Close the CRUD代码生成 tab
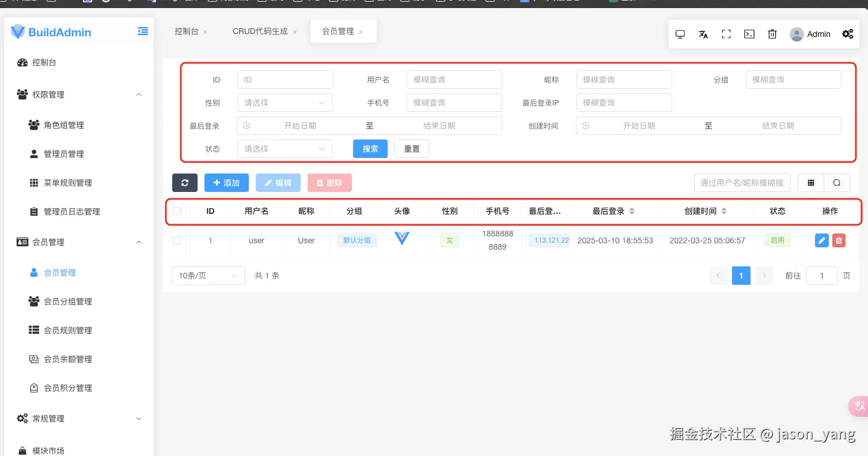 (294, 32)
